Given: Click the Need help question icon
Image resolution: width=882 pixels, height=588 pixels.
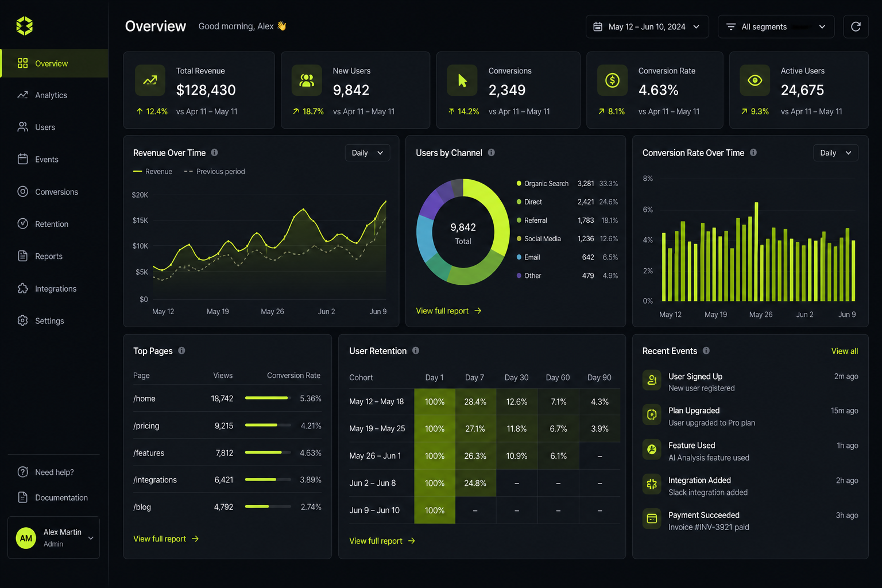Looking at the screenshot, I should [x=23, y=472].
